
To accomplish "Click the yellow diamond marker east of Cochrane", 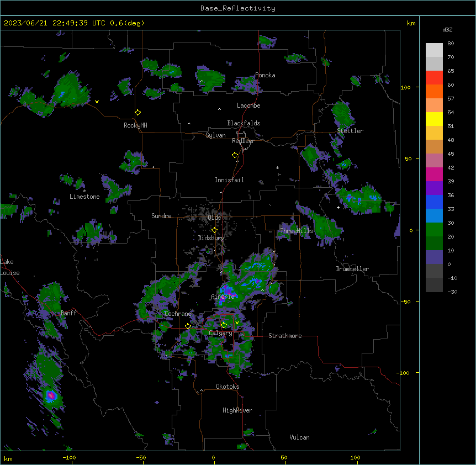I will coord(188,326).
